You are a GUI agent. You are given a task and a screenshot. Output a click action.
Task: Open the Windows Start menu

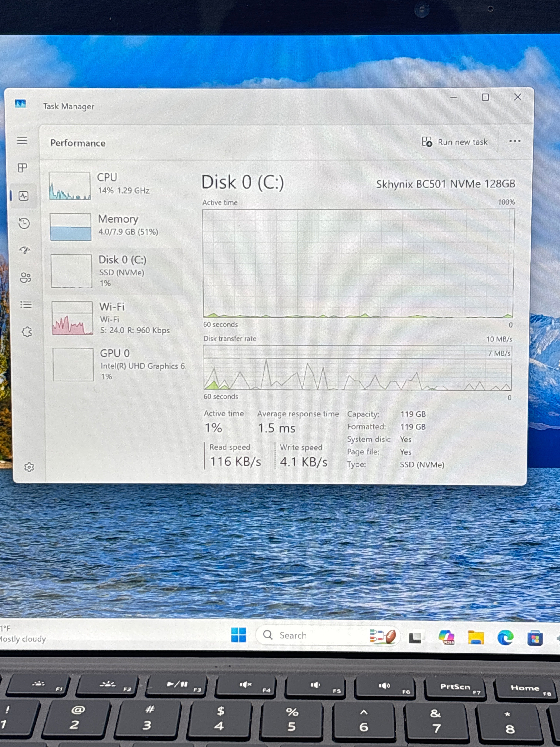pos(239,635)
